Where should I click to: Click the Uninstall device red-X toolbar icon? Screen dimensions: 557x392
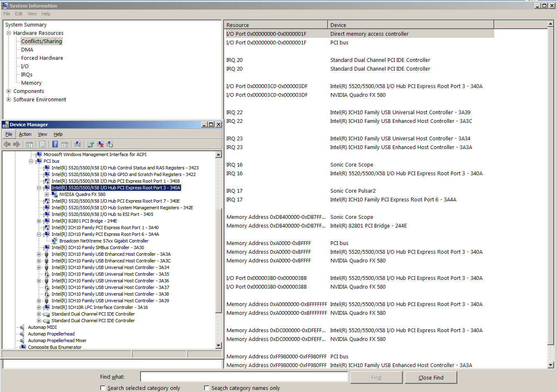(x=100, y=144)
